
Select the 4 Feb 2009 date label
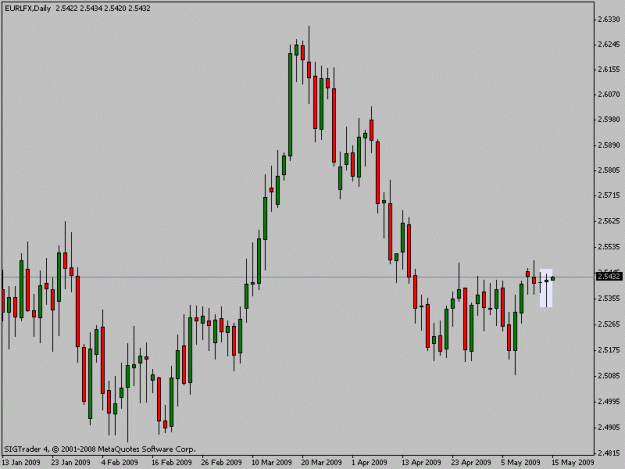click(x=120, y=462)
